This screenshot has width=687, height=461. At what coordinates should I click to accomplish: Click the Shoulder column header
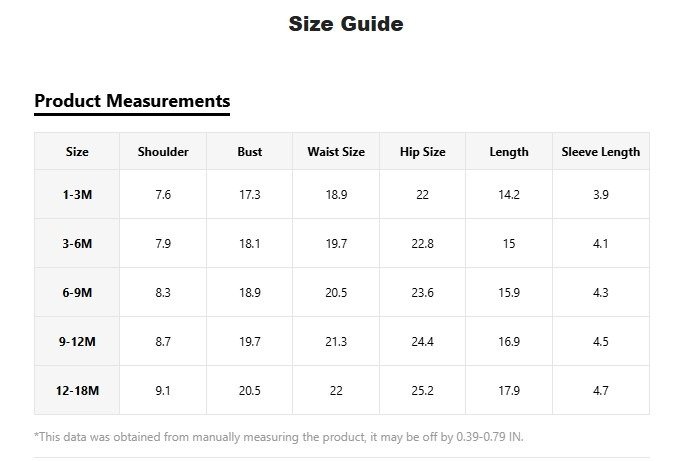click(163, 152)
